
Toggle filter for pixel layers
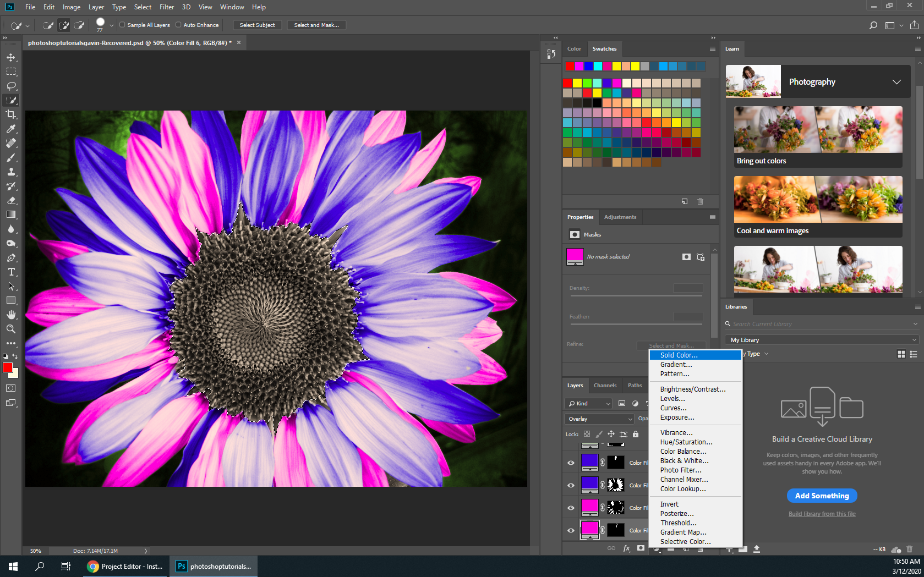(x=622, y=403)
